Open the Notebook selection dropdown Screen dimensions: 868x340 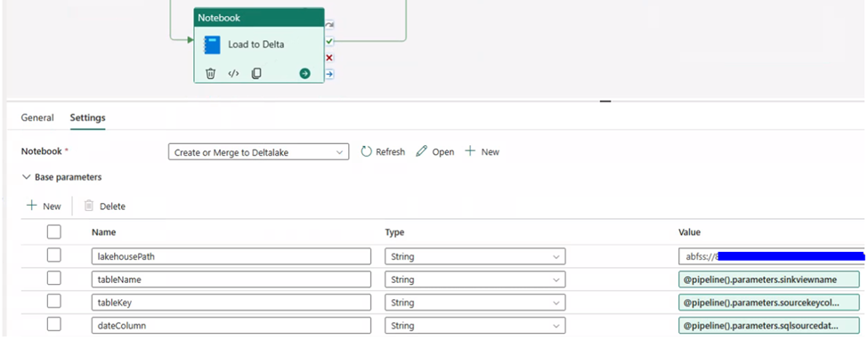point(258,152)
